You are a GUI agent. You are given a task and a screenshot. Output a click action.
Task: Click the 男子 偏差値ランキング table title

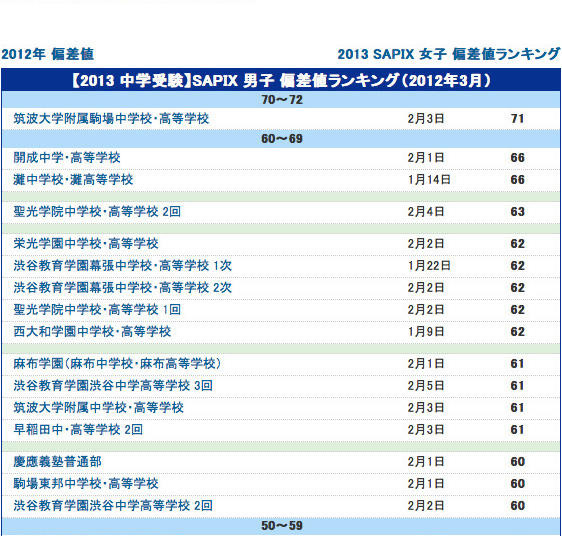(x=281, y=80)
